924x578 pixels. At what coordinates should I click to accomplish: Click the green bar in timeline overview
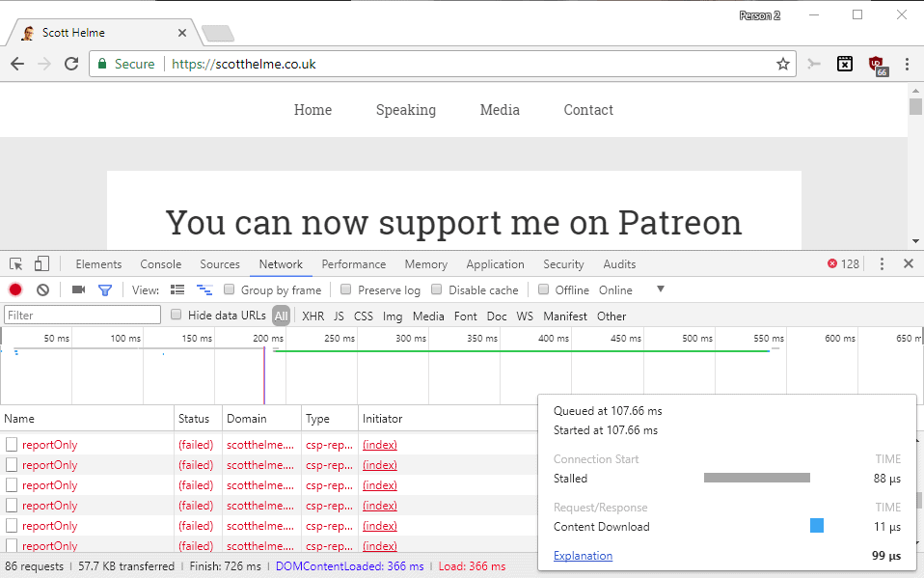pyautogui.click(x=522, y=351)
